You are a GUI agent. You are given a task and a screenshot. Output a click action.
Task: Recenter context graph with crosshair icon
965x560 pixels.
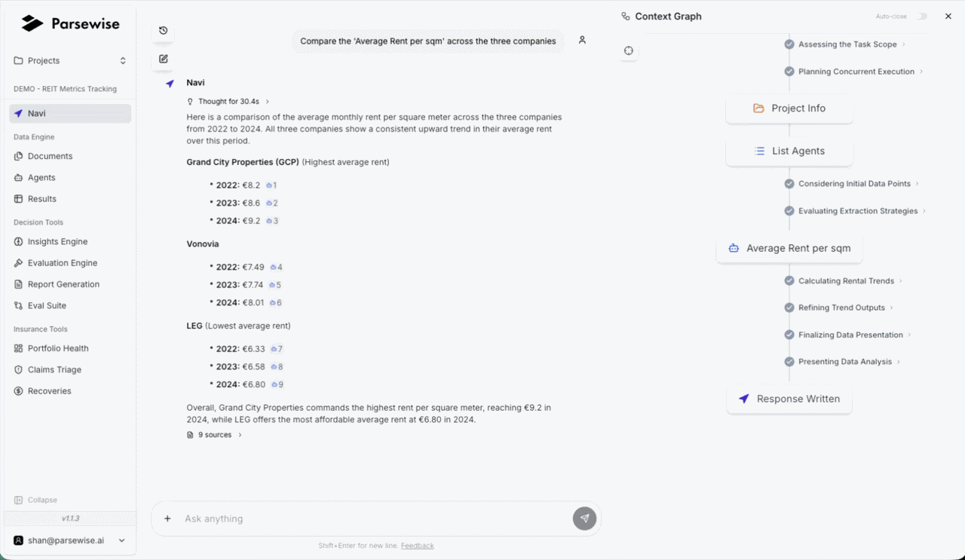(629, 50)
